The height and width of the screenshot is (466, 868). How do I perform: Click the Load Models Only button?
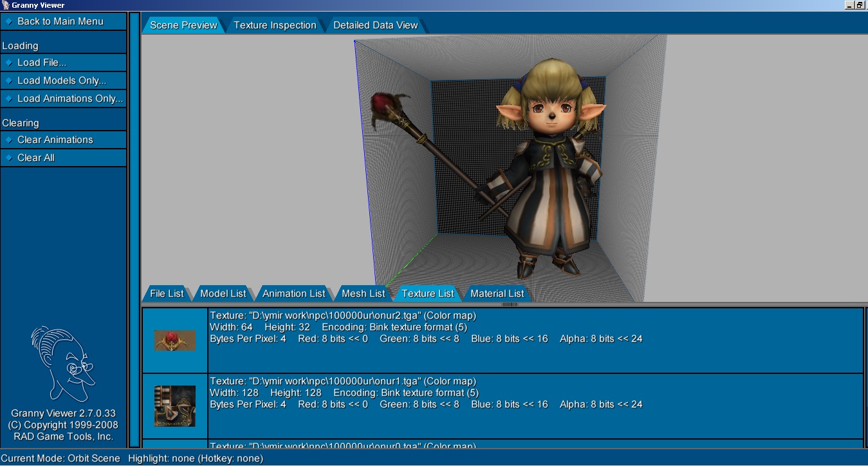pyautogui.click(x=63, y=80)
